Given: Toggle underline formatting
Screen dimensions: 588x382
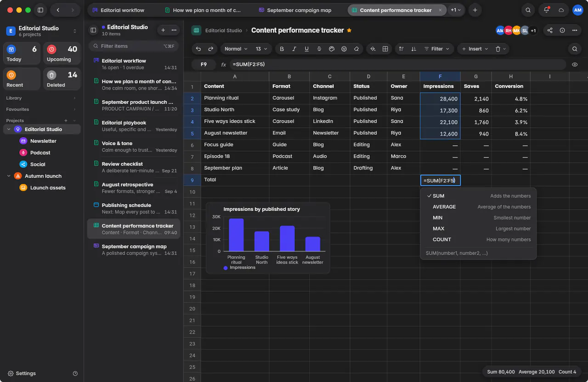Looking at the screenshot, I should [306, 49].
